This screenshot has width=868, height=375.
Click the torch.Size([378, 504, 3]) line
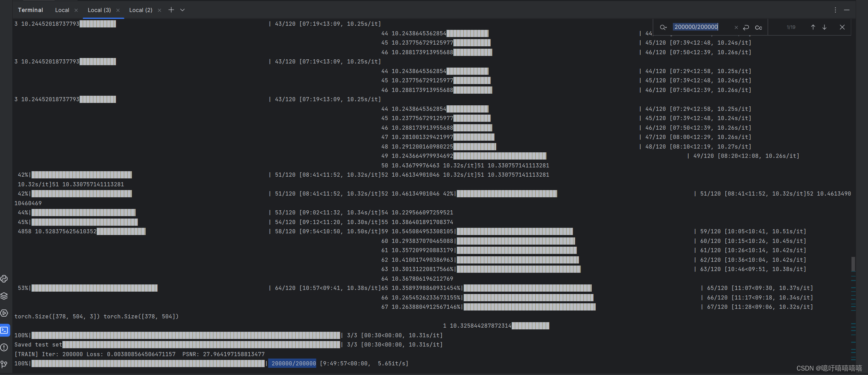pyautogui.click(x=96, y=316)
